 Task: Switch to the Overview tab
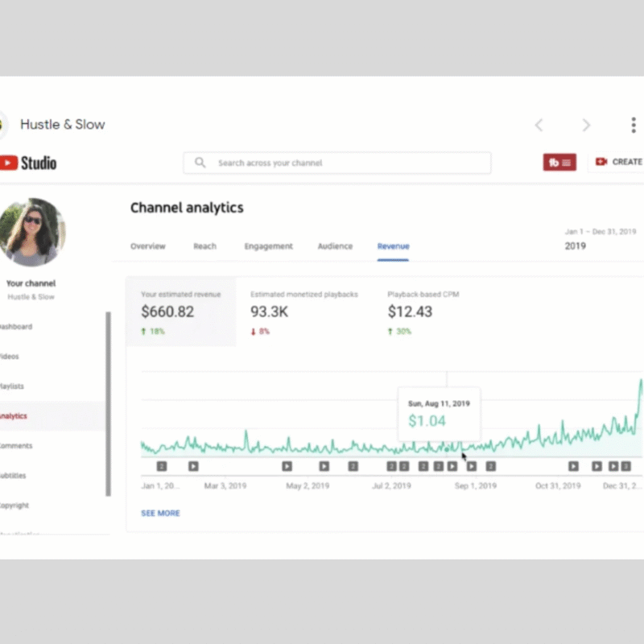click(x=148, y=246)
